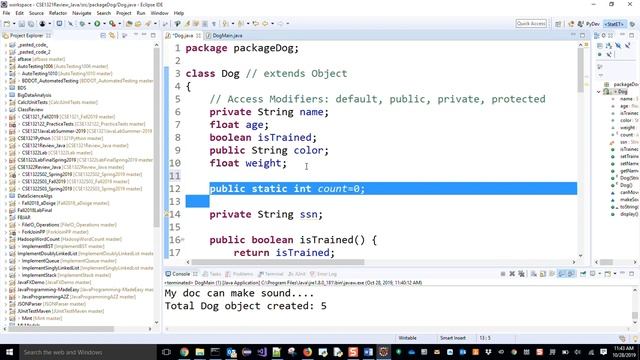Click the editor horizontal scrollbar thumb
640x360 pixels.
click(x=278, y=262)
